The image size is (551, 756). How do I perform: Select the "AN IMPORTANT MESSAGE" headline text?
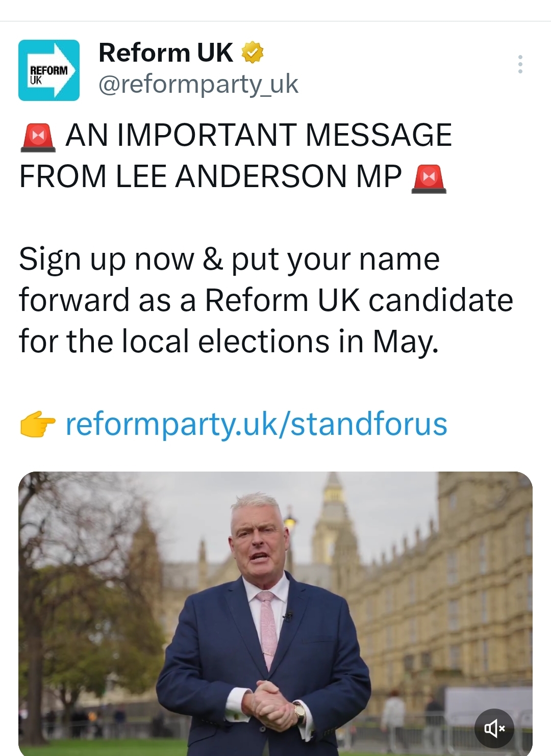pyautogui.click(x=259, y=136)
